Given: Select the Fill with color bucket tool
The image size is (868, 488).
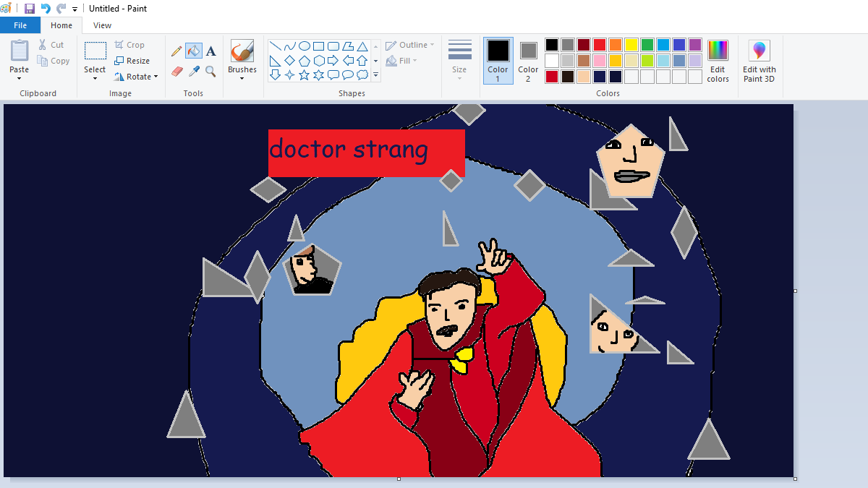Looking at the screenshot, I should coord(193,51).
